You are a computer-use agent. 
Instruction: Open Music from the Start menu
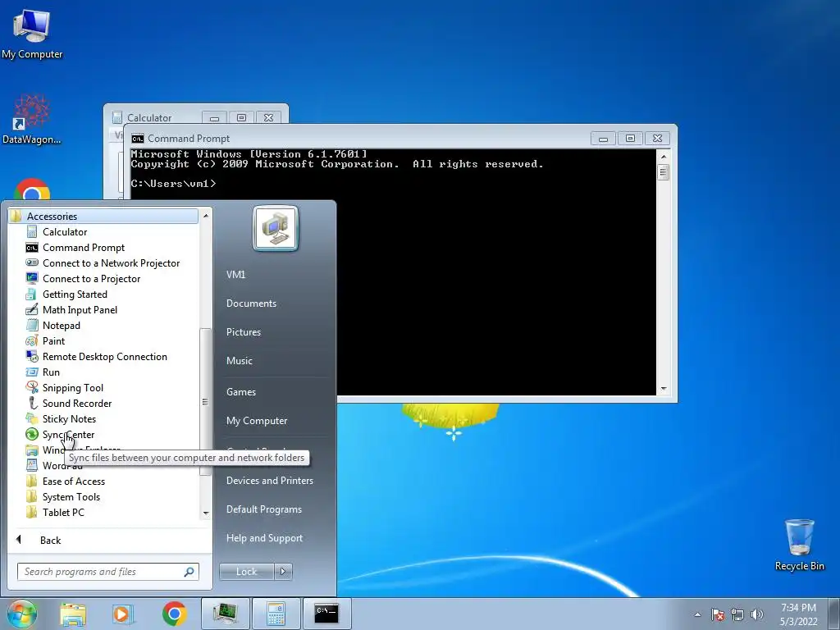(239, 361)
